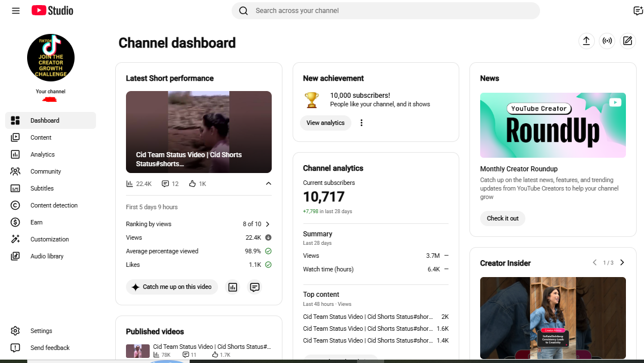
Task: Open Settings from the sidebar
Action: [x=51, y=331]
